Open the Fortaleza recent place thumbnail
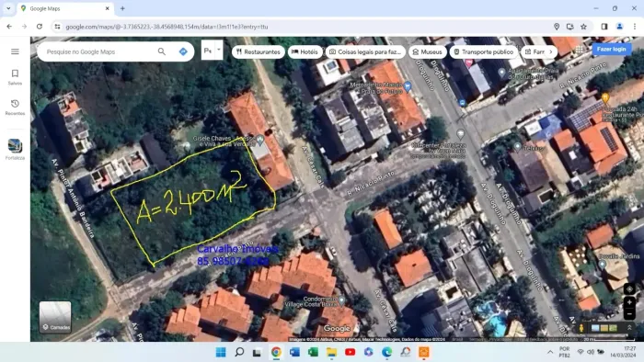 15,149
